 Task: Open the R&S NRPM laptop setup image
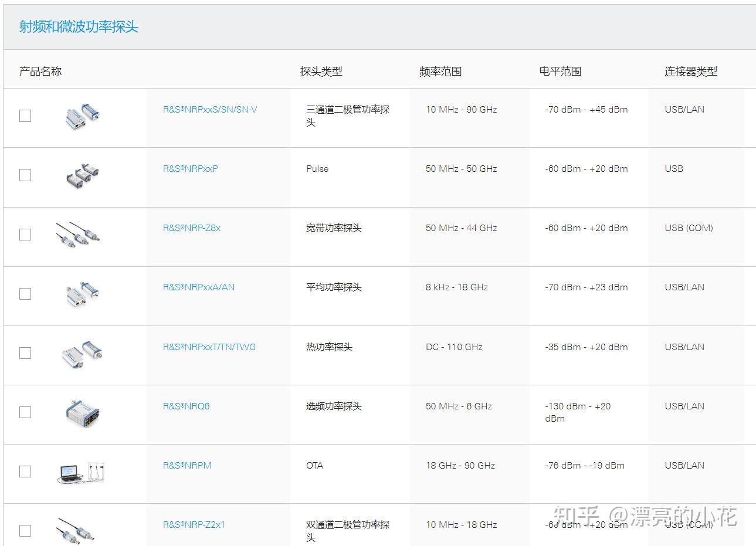pyautogui.click(x=82, y=472)
